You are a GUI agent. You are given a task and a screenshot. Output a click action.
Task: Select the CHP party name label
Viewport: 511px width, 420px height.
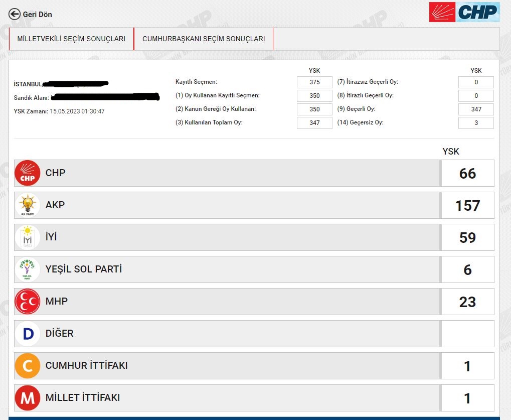(x=55, y=173)
